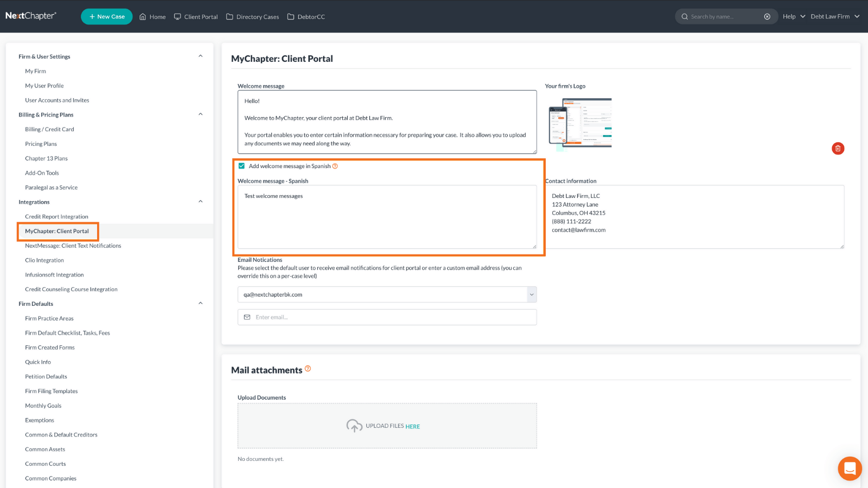Open help tooltip for Spanish welcome message
The height and width of the screenshot is (488, 868).
pos(335,166)
